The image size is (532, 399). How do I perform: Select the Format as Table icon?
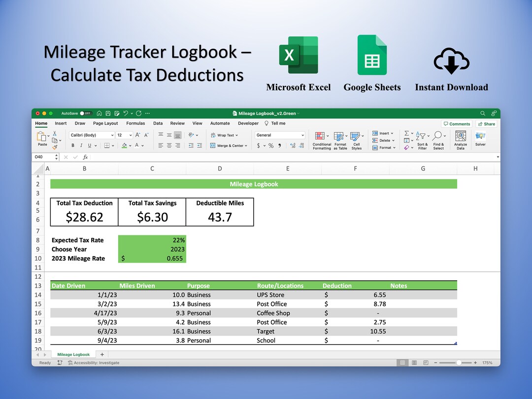339,136
